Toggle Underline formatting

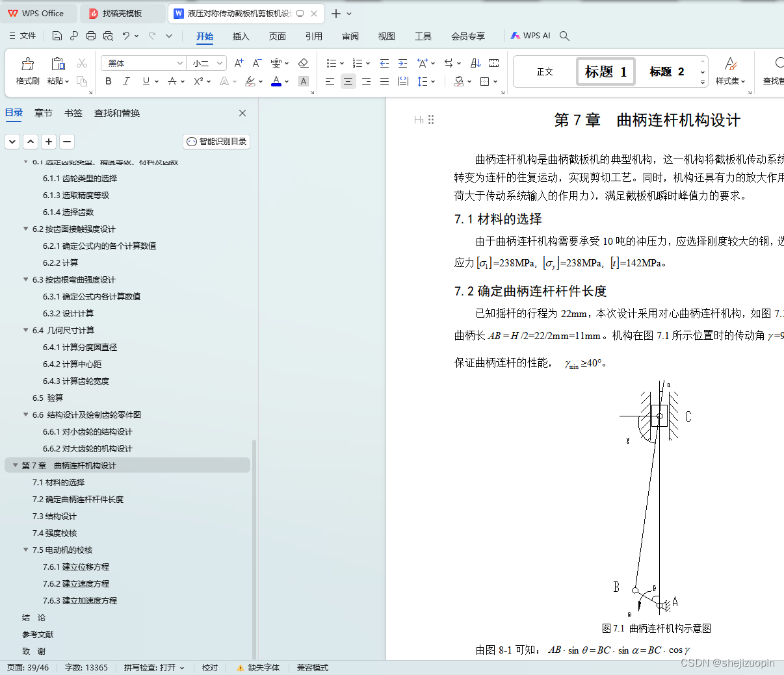pyautogui.click(x=146, y=81)
